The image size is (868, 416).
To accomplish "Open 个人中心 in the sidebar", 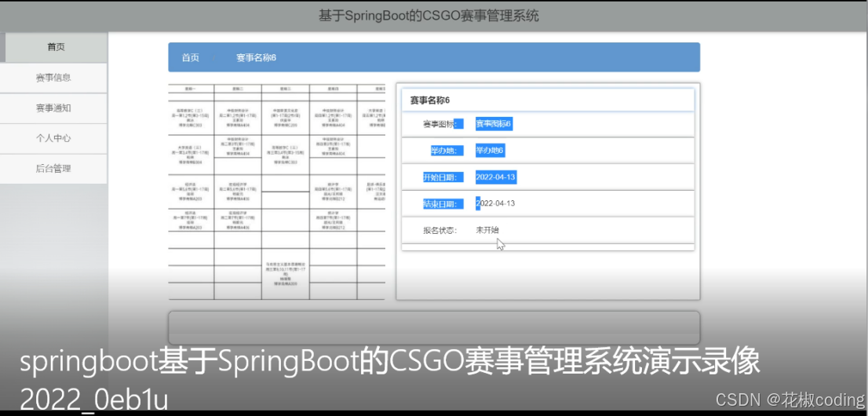I will click(x=53, y=138).
